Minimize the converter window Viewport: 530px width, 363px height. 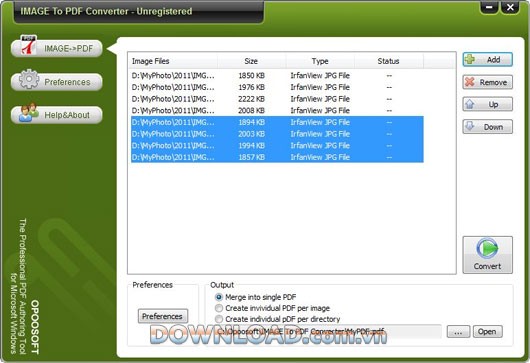click(489, 7)
